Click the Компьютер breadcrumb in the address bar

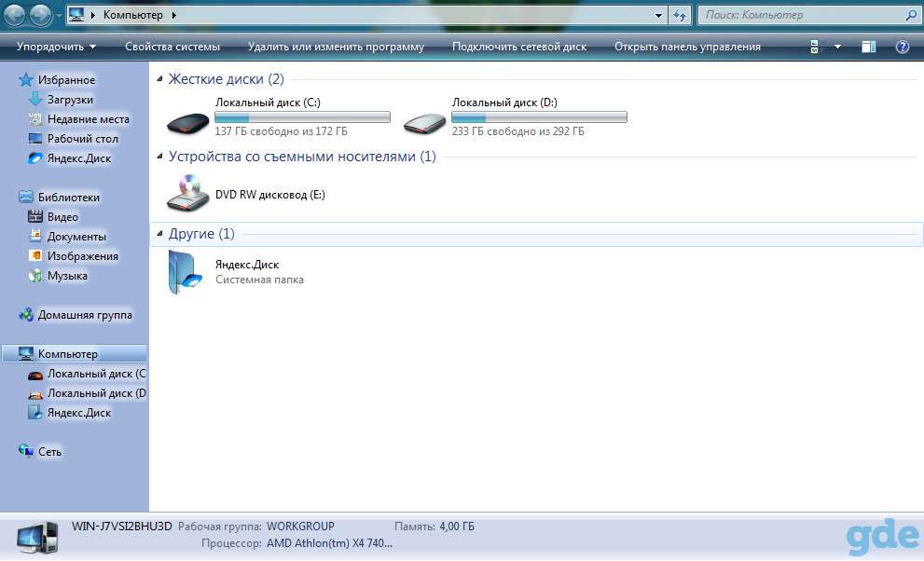coord(132,15)
